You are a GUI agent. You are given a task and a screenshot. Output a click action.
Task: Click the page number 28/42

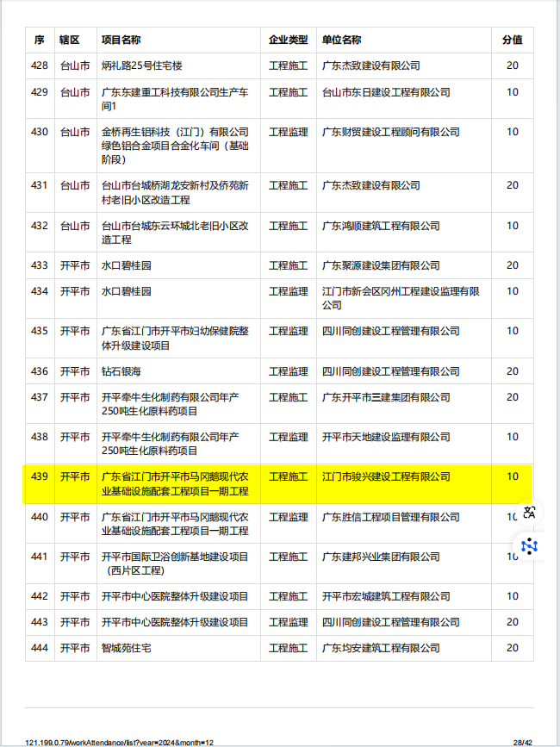point(523,742)
